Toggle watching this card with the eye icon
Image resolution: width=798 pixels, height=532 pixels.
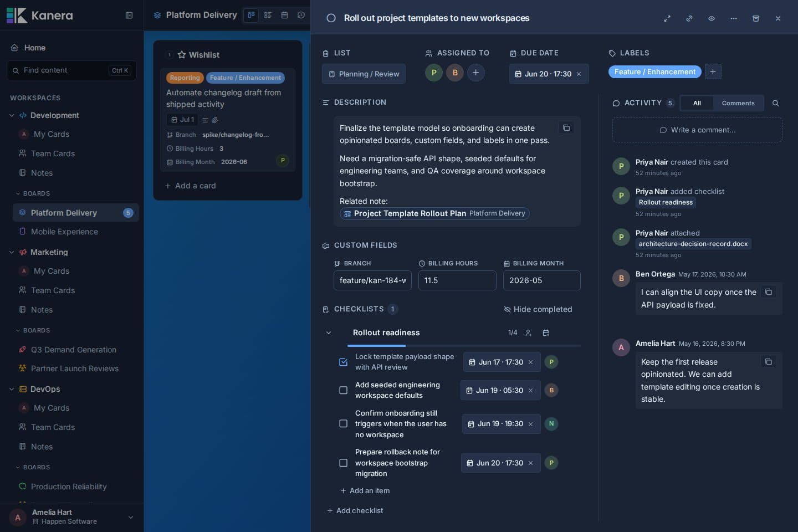click(x=712, y=18)
